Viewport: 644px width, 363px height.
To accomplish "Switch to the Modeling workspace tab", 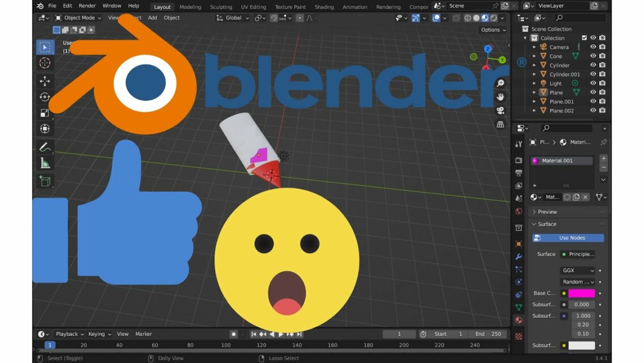I will [x=190, y=7].
